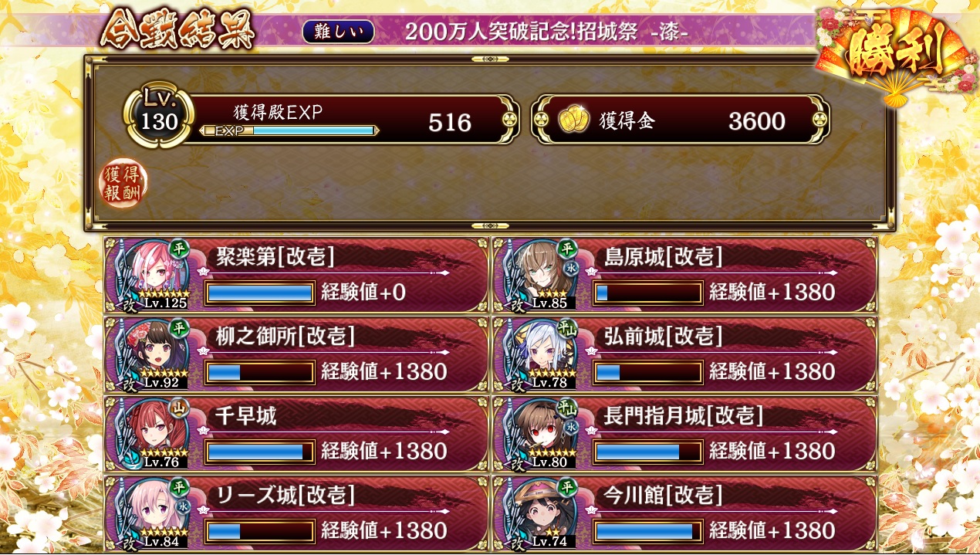Click the 柳之御所[改壱] character portrait

[x=155, y=351]
